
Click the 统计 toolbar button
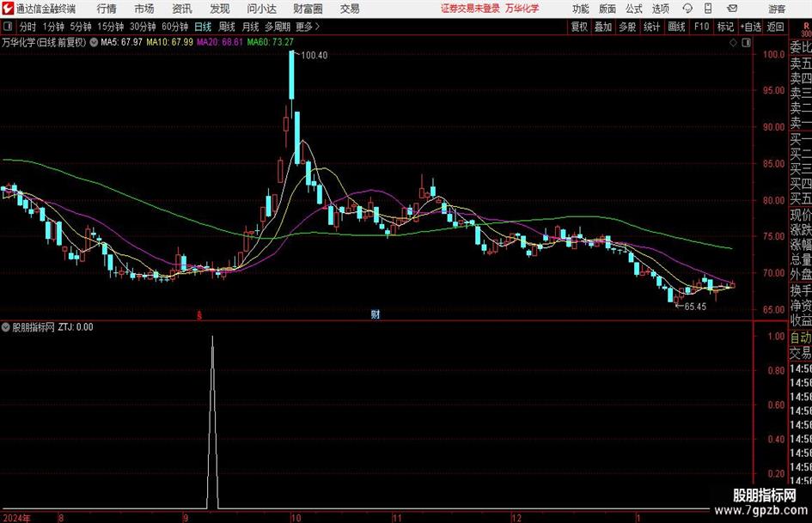click(x=651, y=27)
